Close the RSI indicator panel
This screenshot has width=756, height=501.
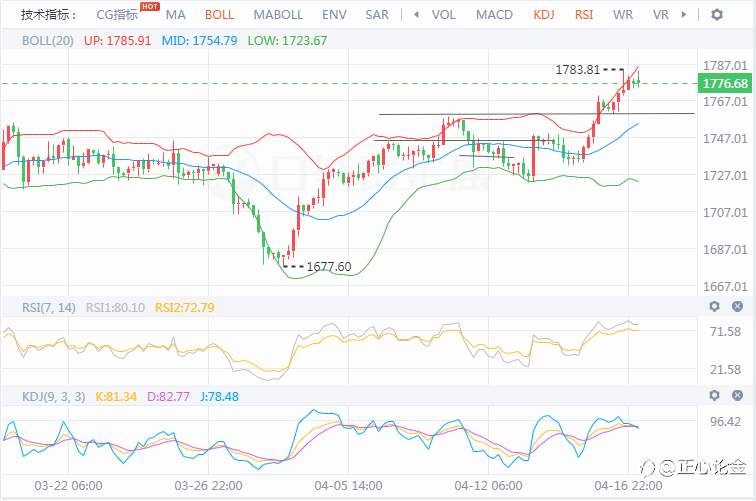point(737,306)
